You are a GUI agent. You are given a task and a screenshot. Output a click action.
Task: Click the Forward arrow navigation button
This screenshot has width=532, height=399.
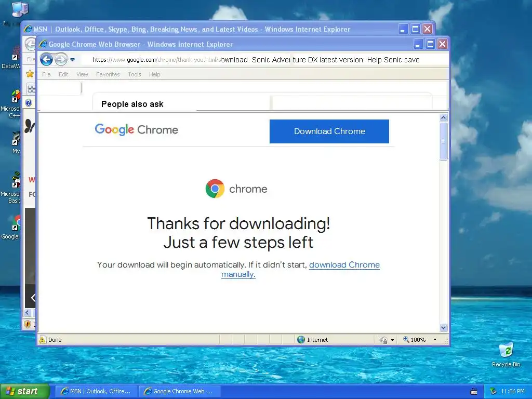tap(61, 60)
